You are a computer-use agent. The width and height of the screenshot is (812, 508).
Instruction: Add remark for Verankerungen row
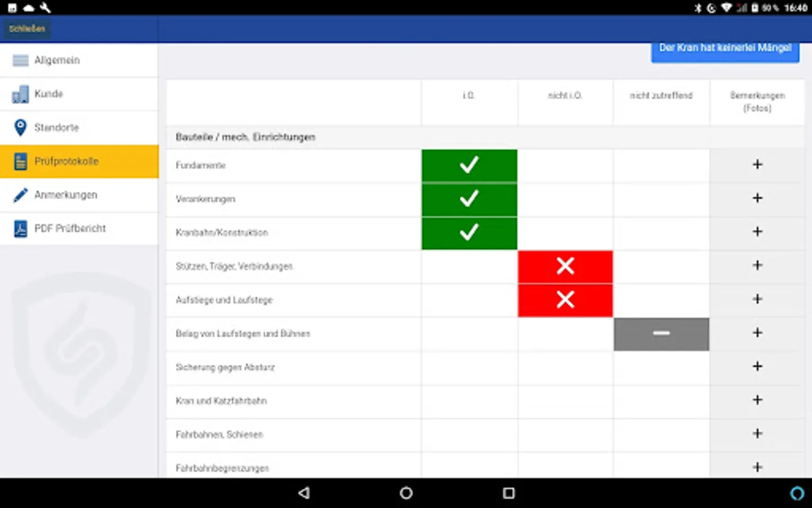coord(757,198)
